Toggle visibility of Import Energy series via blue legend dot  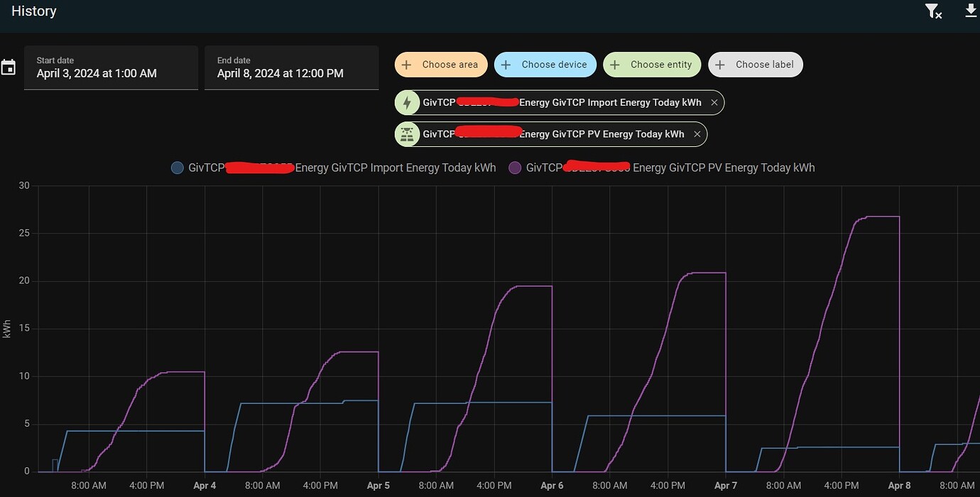point(177,168)
